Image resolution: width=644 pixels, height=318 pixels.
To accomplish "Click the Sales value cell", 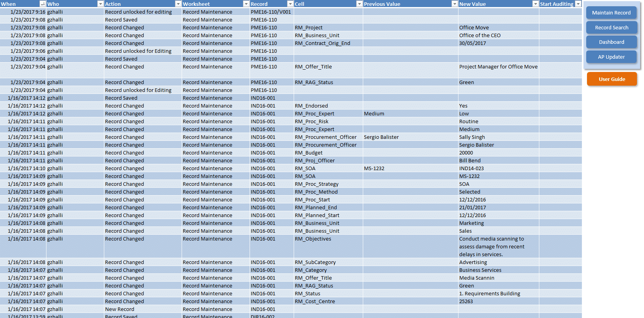I will pos(499,231).
